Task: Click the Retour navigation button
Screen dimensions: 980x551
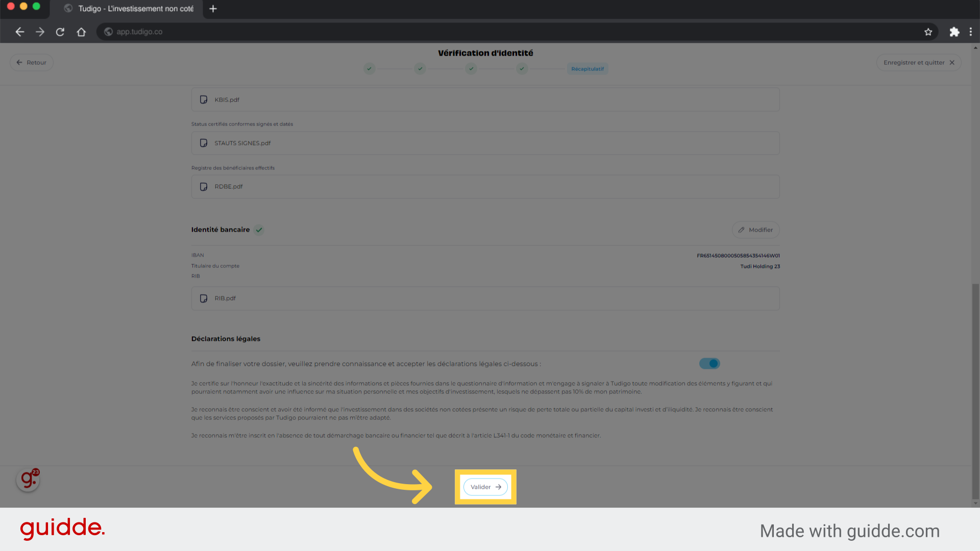Action: click(x=31, y=62)
